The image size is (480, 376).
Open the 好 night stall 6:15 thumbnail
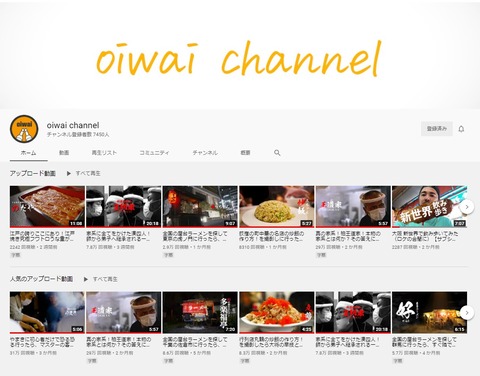pos(429,312)
